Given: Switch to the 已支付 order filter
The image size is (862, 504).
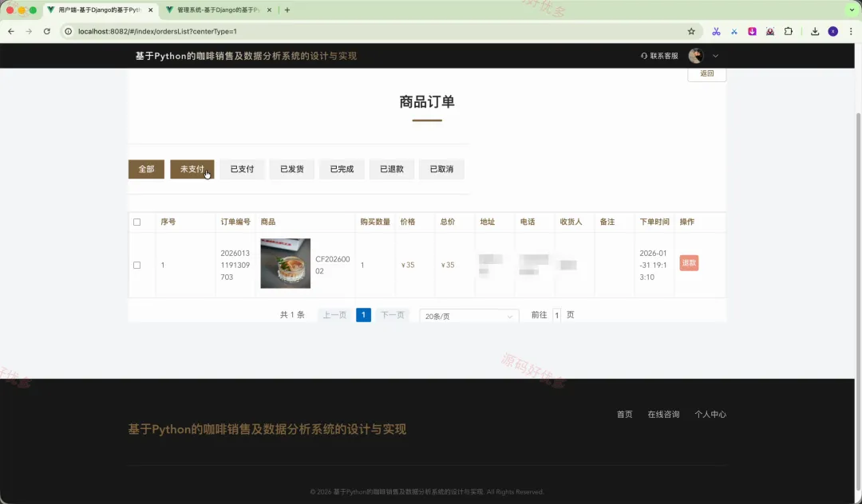Looking at the screenshot, I should (x=242, y=169).
